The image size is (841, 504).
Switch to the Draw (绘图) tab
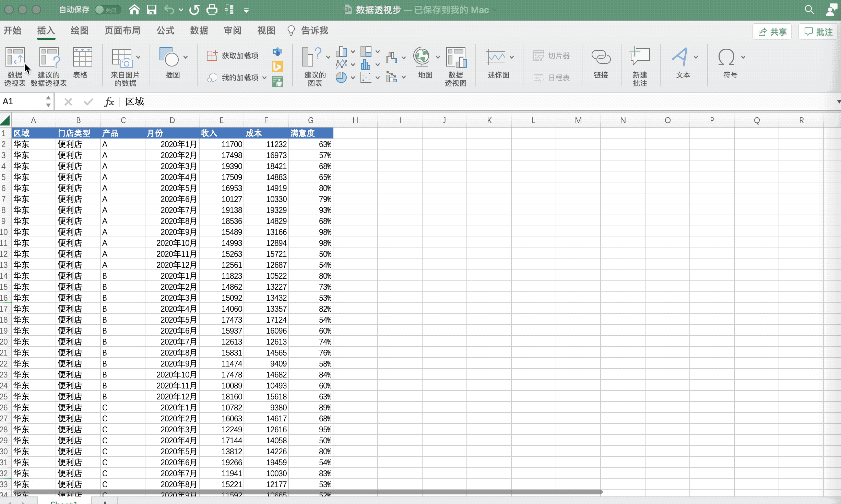click(80, 31)
